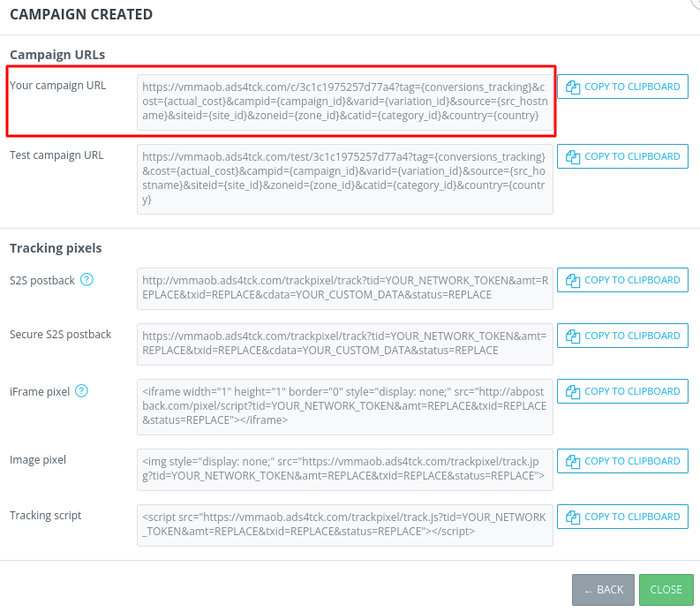Open help icon next to S2S postback
This screenshot has height=612, width=700.
(x=87, y=280)
